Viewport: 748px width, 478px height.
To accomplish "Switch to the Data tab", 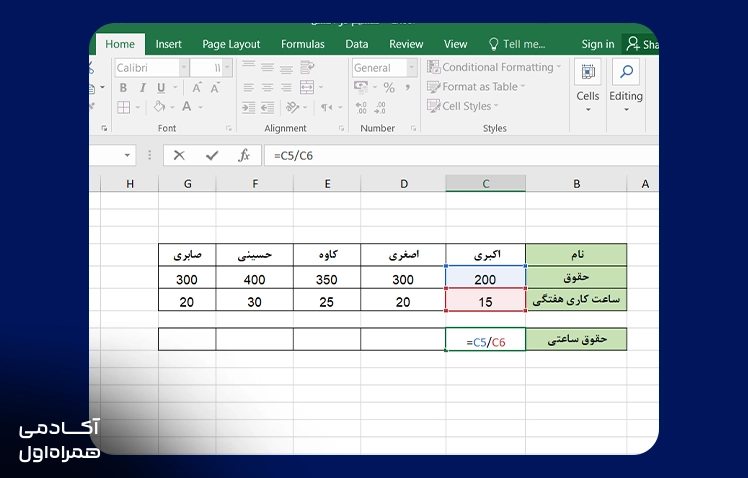I will tap(356, 44).
